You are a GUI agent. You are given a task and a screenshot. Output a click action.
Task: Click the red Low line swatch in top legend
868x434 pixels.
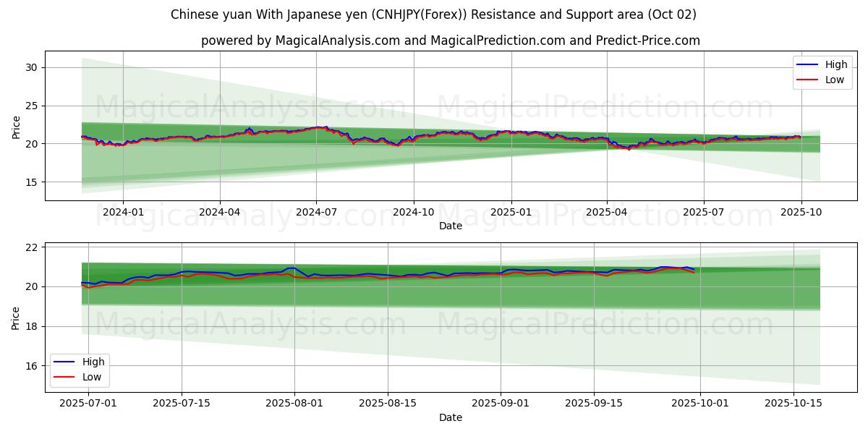[807, 80]
